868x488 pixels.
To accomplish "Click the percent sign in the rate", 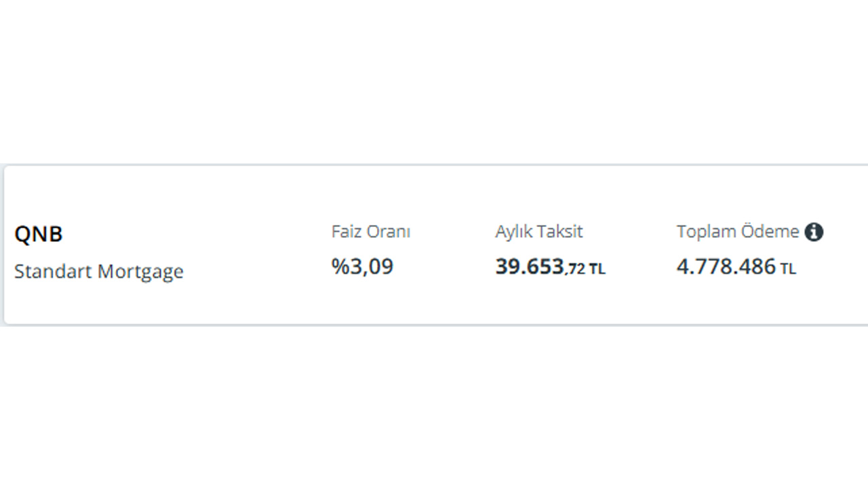I will pos(339,266).
